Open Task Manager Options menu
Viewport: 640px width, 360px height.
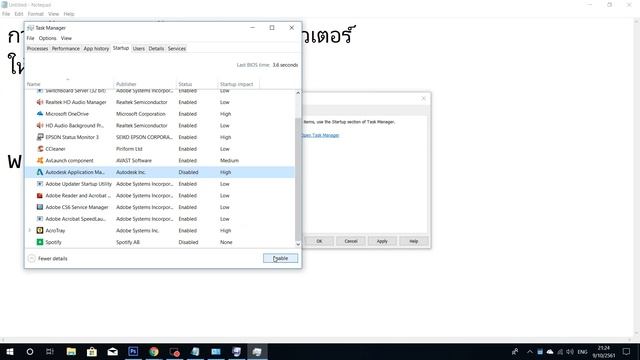[47, 38]
